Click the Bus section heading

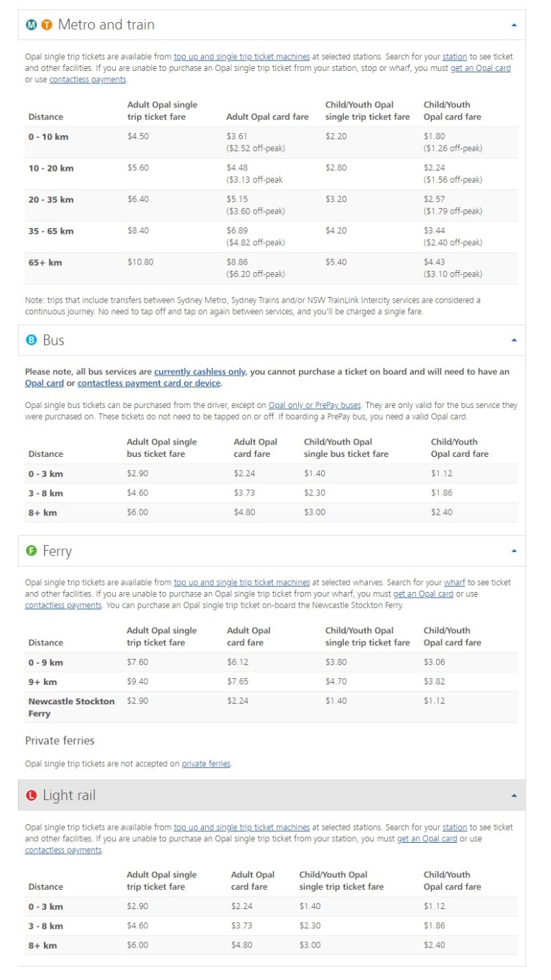pyautogui.click(x=54, y=340)
